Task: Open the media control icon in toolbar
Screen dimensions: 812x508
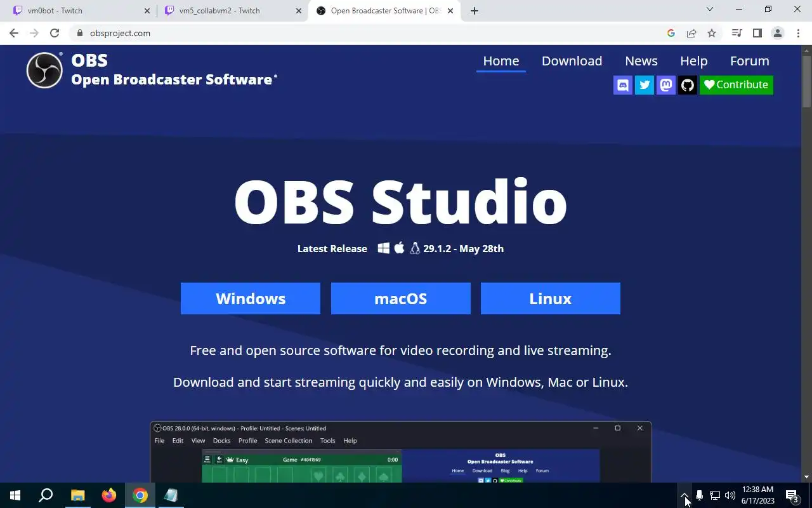Action: click(737, 33)
